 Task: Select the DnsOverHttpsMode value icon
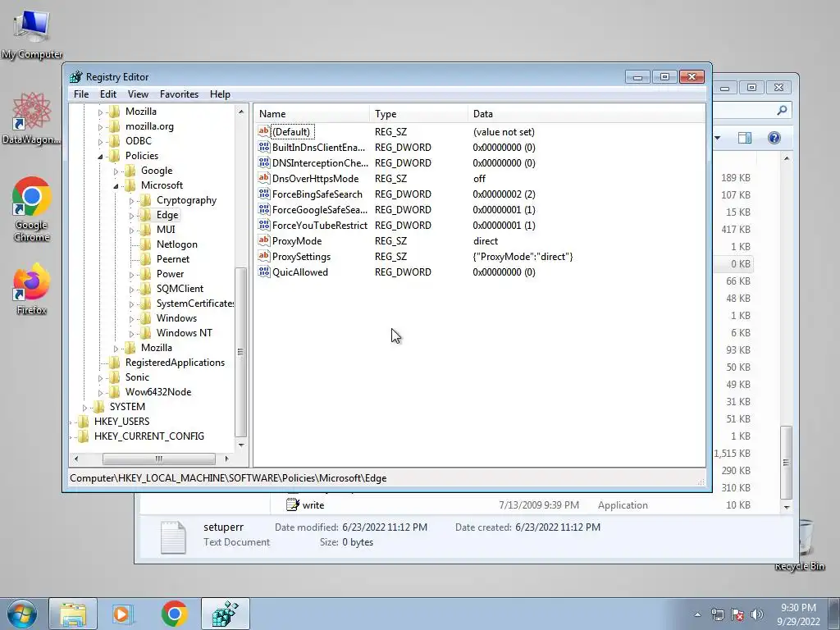tap(263, 178)
